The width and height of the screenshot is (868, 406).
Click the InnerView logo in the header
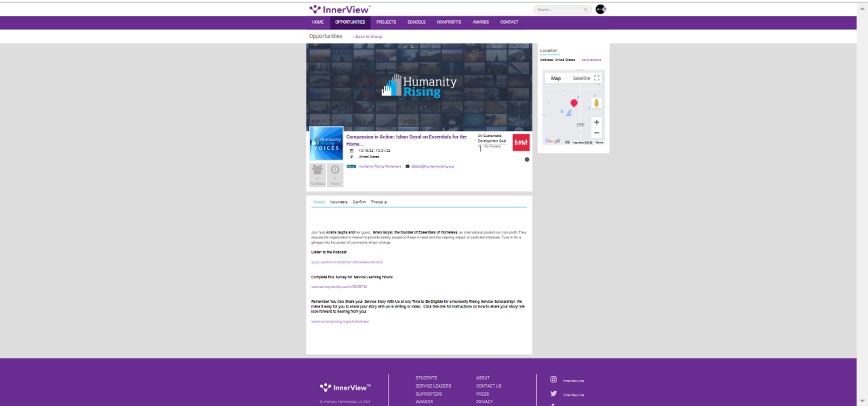click(x=339, y=10)
